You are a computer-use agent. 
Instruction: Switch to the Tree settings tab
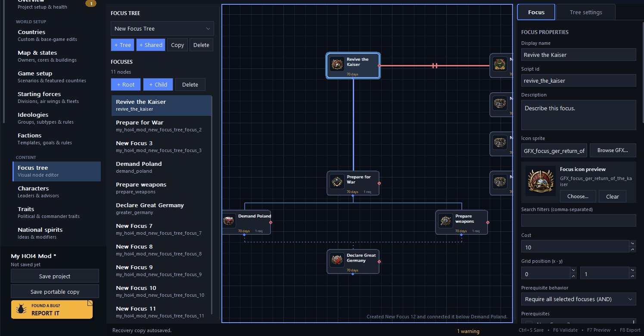click(586, 12)
